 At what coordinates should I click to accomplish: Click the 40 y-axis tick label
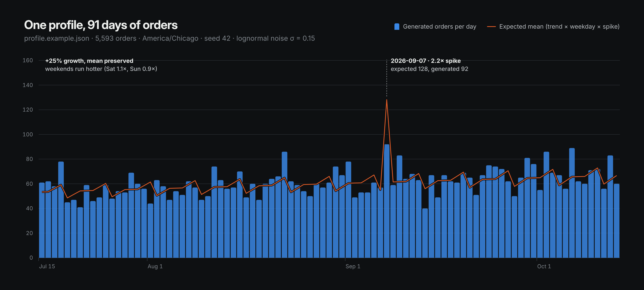point(29,208)
